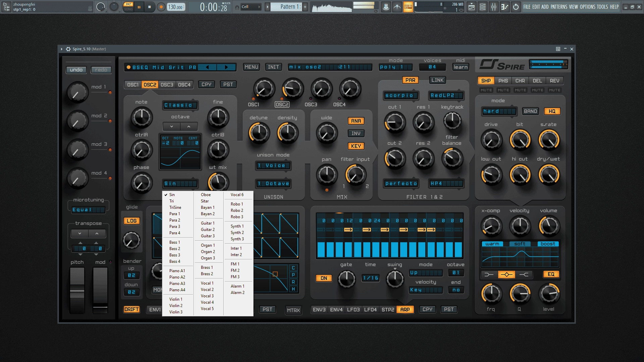
Task: Select previous Spire preset arrow
Action: [x=207, y=67]
